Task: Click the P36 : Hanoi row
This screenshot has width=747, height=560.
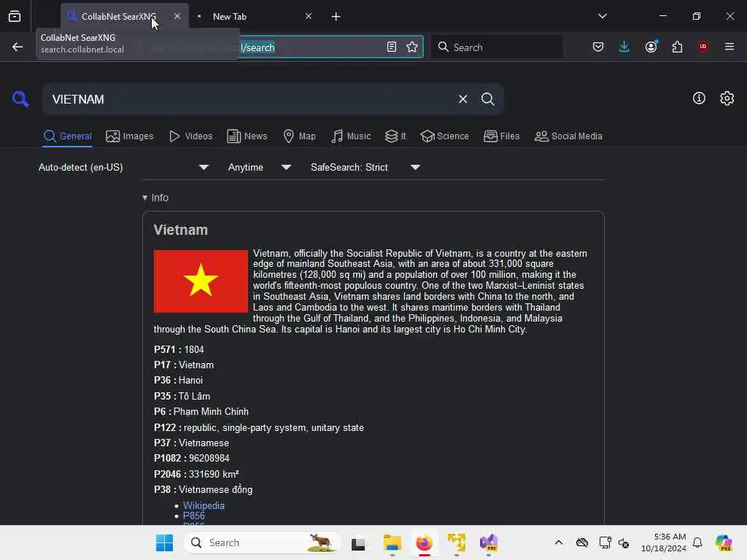Action: tap(178, 380)
